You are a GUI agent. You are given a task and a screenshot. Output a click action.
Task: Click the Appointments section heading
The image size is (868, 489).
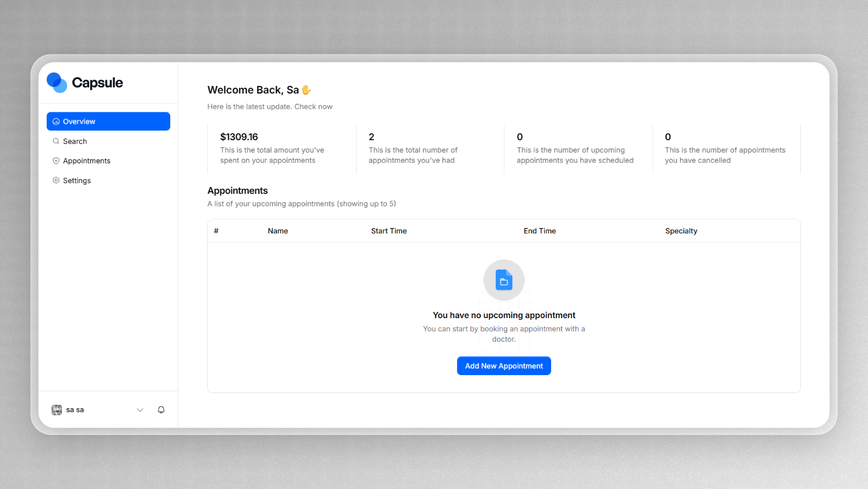coord(237,191)
